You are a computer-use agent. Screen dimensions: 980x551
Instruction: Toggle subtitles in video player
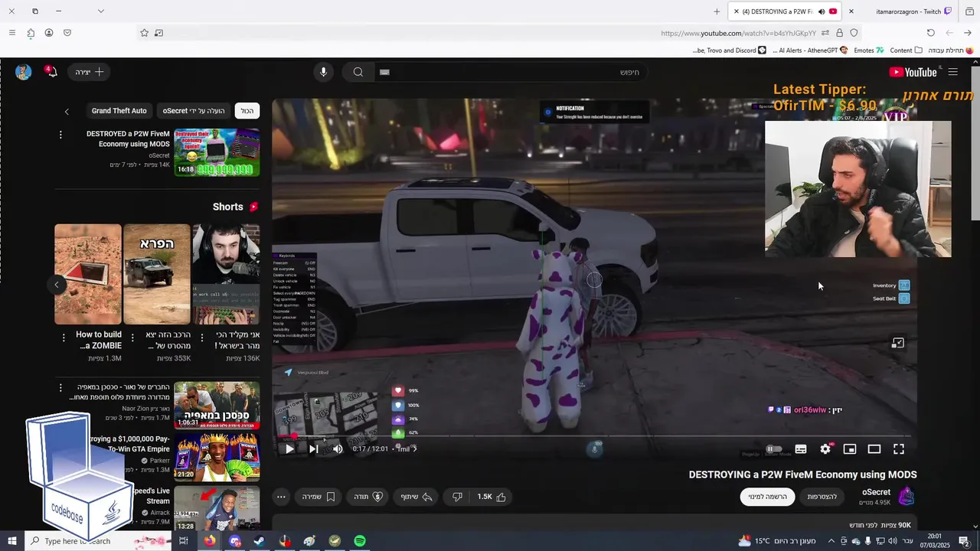click(801, 449)
